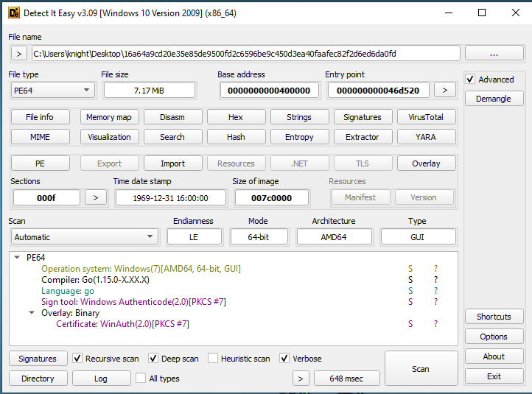Launch the Disasm viewer
Image resolution: width=532 pixels, height=394 pixels.
tap(172, 117)
